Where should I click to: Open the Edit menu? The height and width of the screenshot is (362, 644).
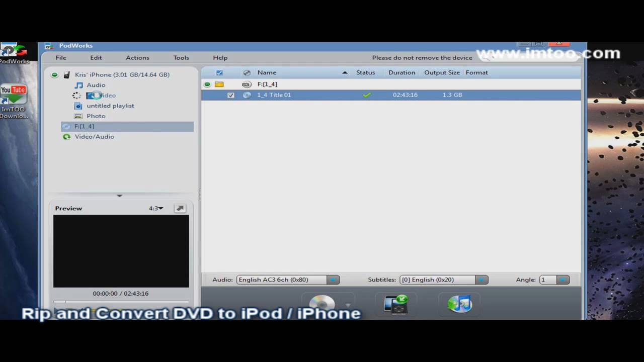click(96, 58)
